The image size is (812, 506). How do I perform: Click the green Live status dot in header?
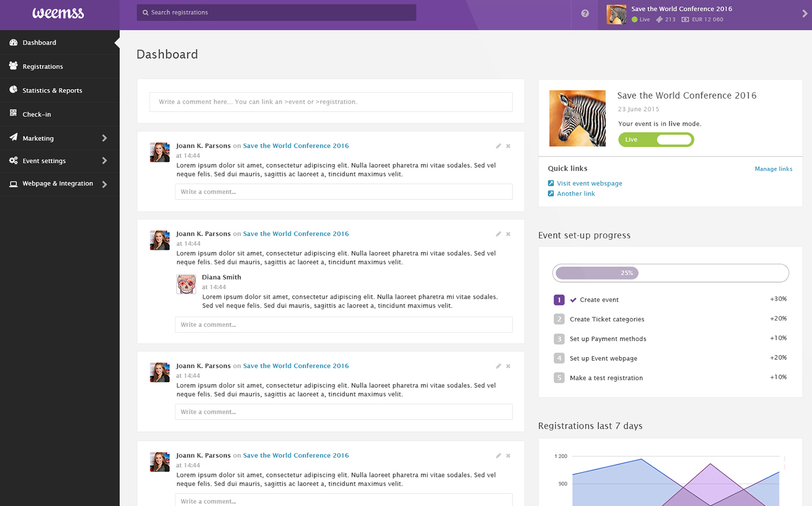634,19
